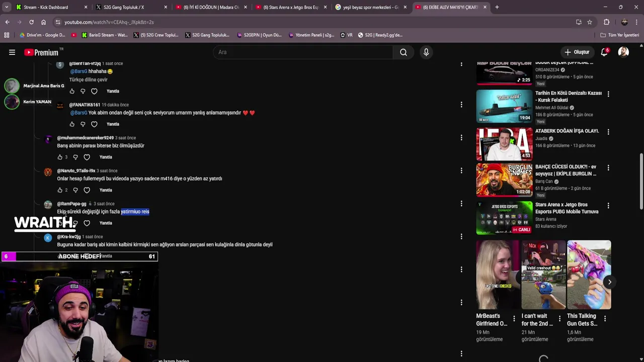
Task: Open the Drive'ım - Google Drive bookmark
Action: pyautogui.click(x=42, y=35)
